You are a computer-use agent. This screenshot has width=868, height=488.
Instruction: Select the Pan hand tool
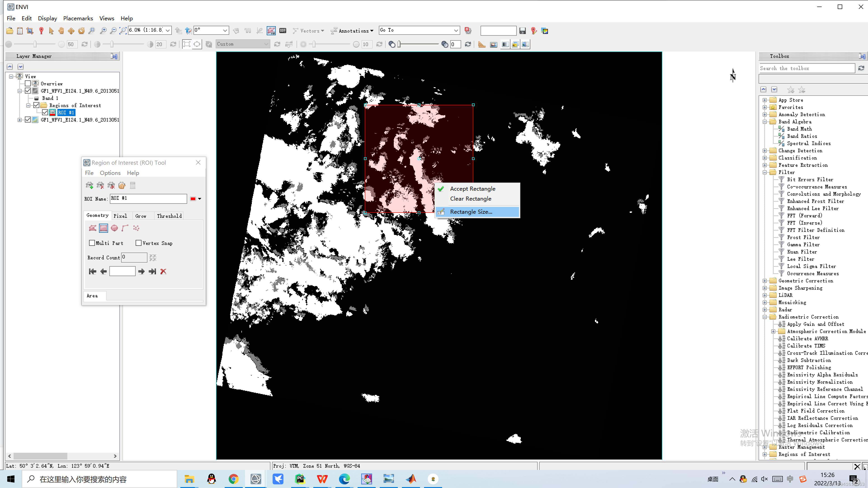(x=61, y=31)
